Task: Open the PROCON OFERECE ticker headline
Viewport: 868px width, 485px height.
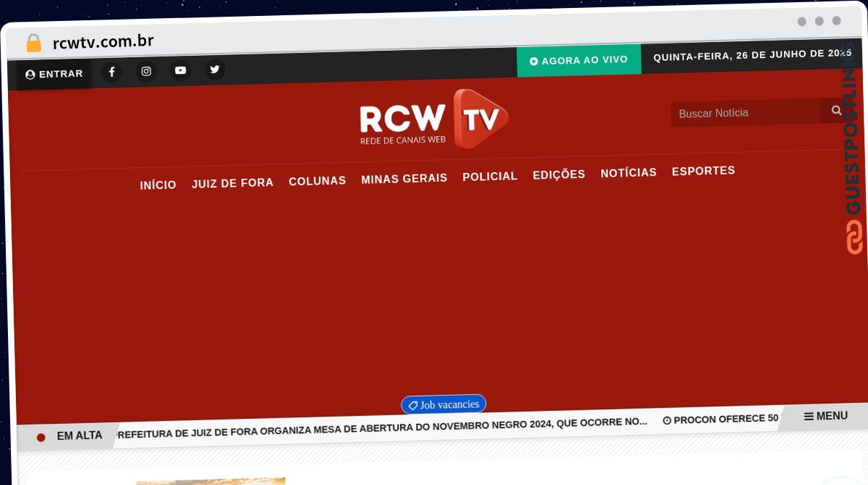Action: [x=721, y=419]
